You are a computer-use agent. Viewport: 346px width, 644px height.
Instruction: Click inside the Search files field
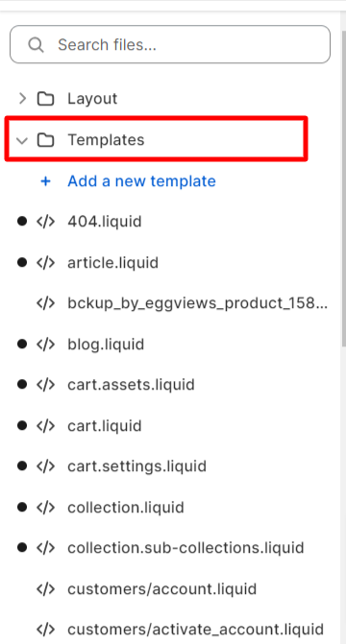pyautogui.click(x=170, y=44)
